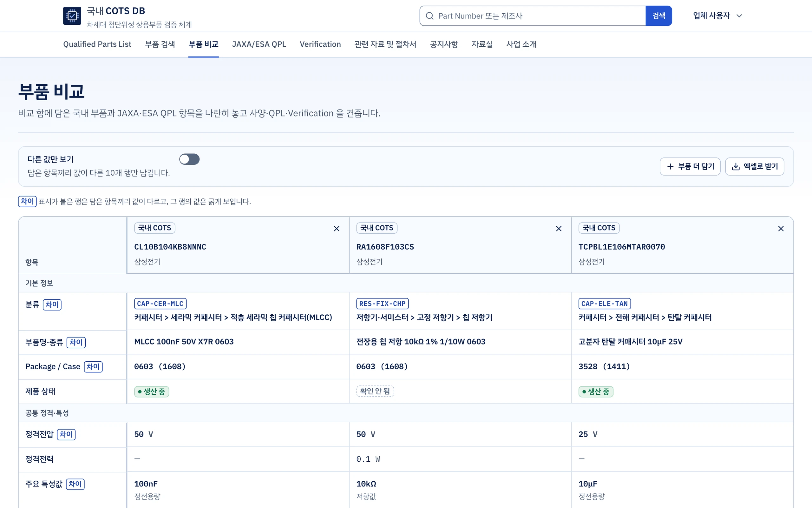812x508 pixels.
Task: Open the 업체 사용자 user dropdown
Action: click(x=718, y=16)
